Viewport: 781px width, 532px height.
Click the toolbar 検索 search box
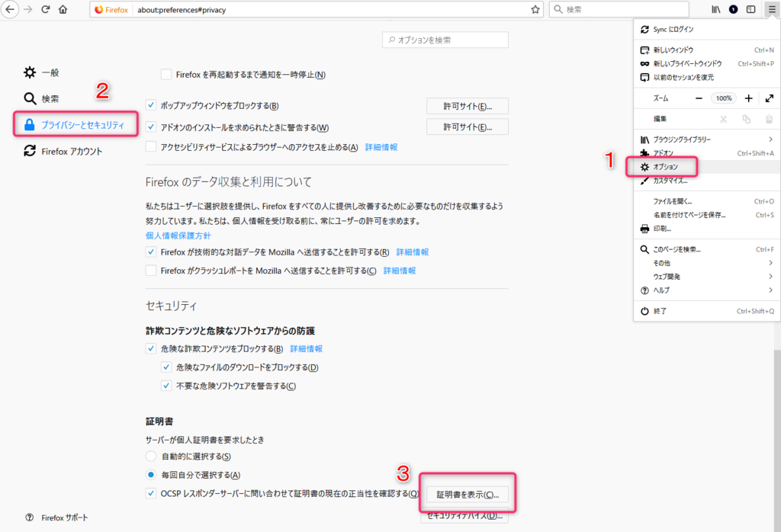tap(619, 9)
